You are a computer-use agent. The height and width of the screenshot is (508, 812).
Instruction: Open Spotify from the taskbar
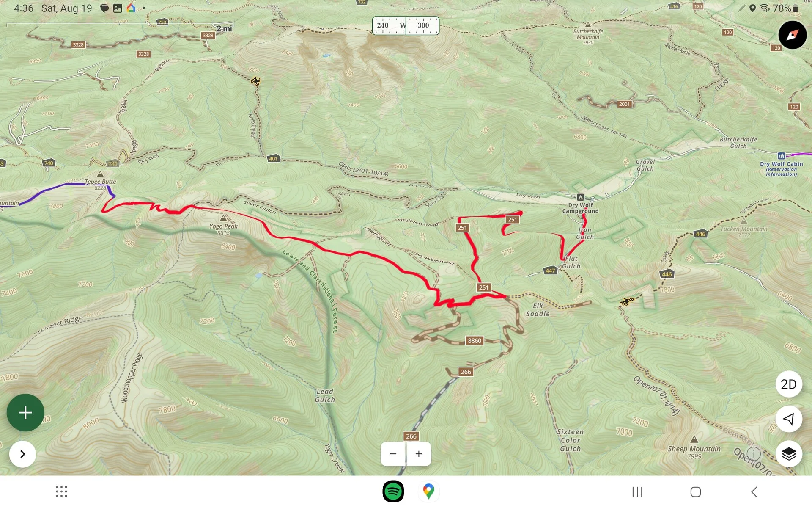pyautogui.click(x=393, y=491)
